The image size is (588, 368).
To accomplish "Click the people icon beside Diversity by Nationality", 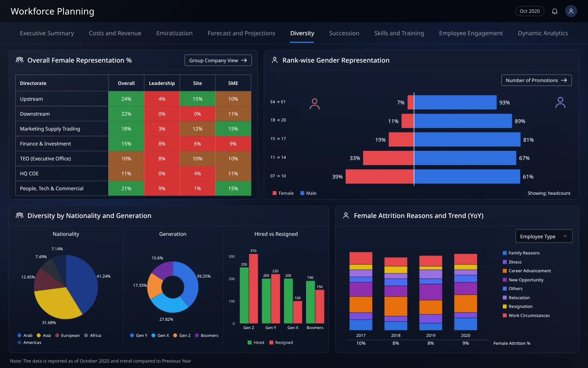I will [19, 215].
